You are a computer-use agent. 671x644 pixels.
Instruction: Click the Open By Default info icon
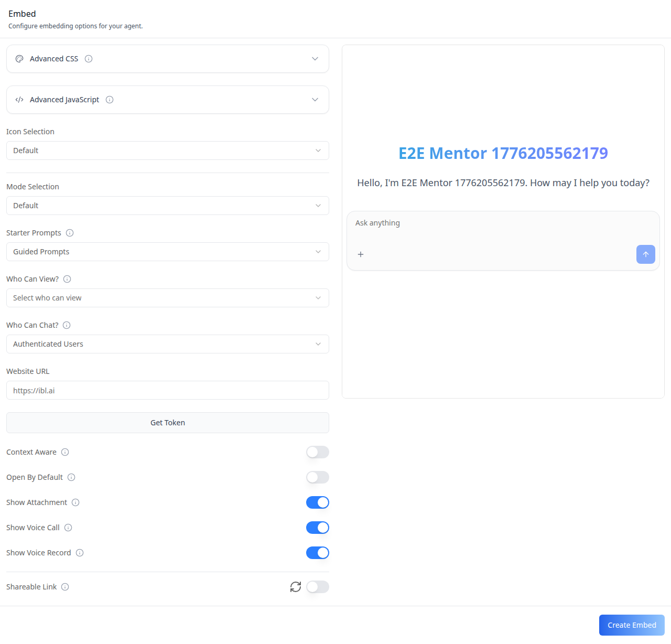[71, 477]
